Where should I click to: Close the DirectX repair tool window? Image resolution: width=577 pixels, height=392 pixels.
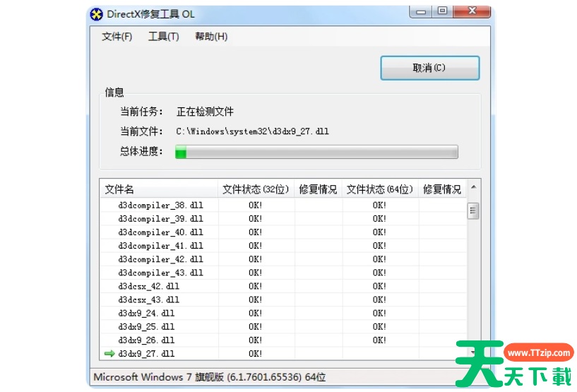[x=472, y=11]
